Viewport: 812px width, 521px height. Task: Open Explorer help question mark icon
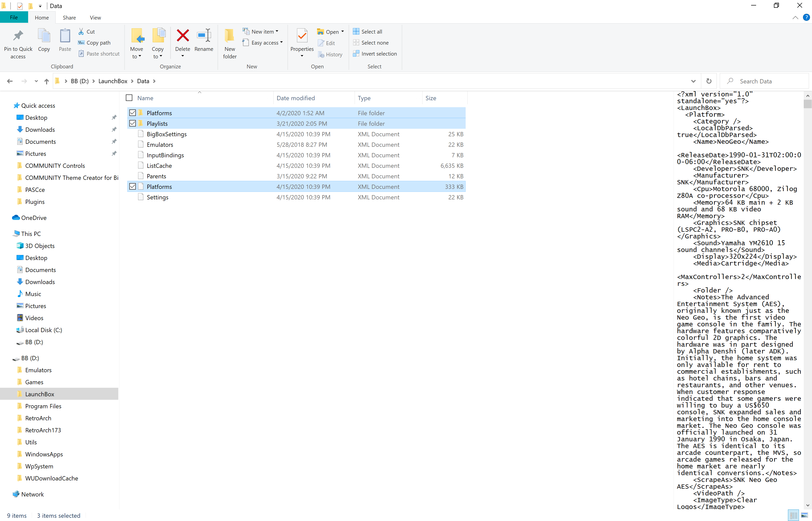point(806,17)
